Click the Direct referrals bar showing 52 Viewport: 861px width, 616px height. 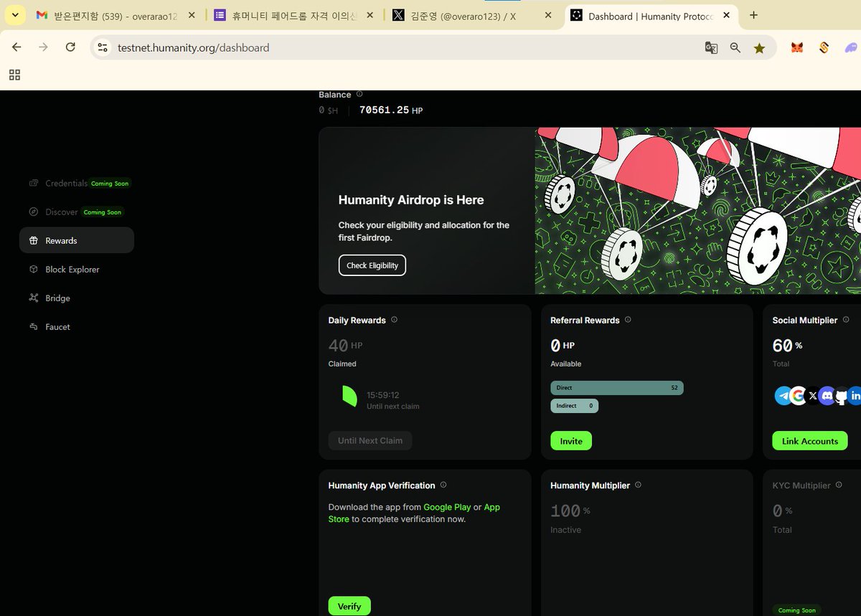click(x=617, y=388)
